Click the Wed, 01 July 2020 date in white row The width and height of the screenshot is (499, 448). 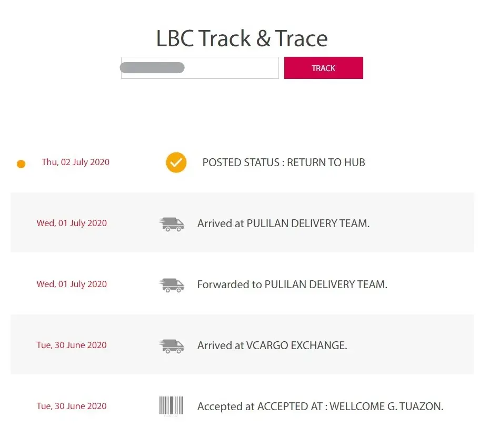tap(72, 284)
